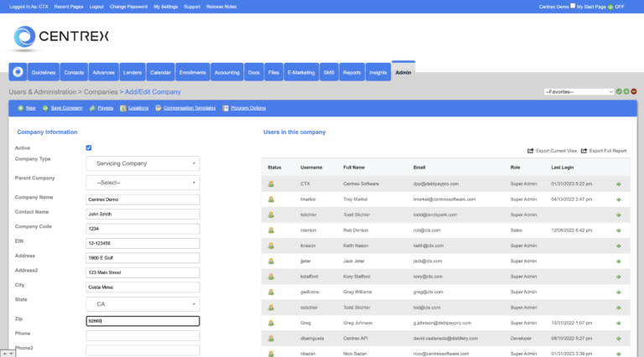The image size is (644, 357).
Task: Click the Payees icon
Action: click(x=92, y=108)
